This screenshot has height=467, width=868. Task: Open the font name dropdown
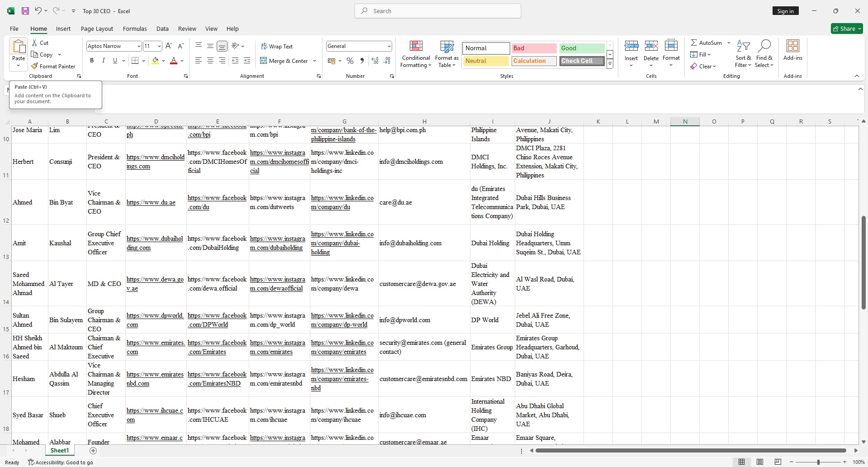(139, 46)
